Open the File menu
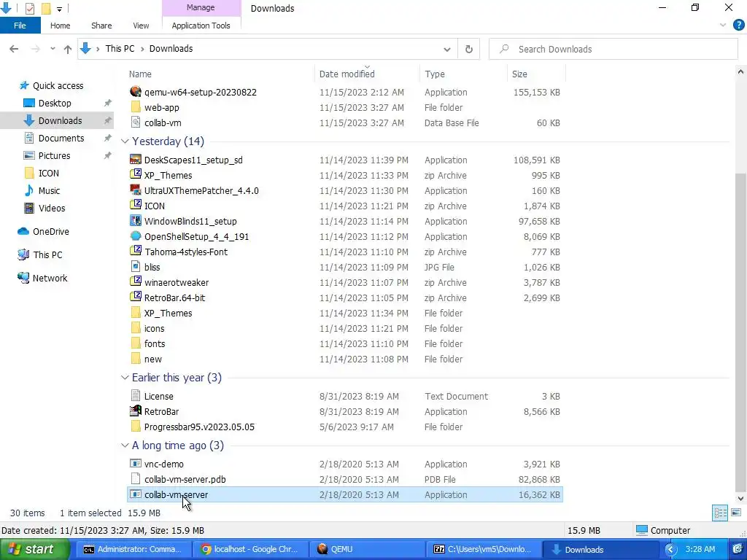Screen dimensions: 747x560 click(20, 26)
